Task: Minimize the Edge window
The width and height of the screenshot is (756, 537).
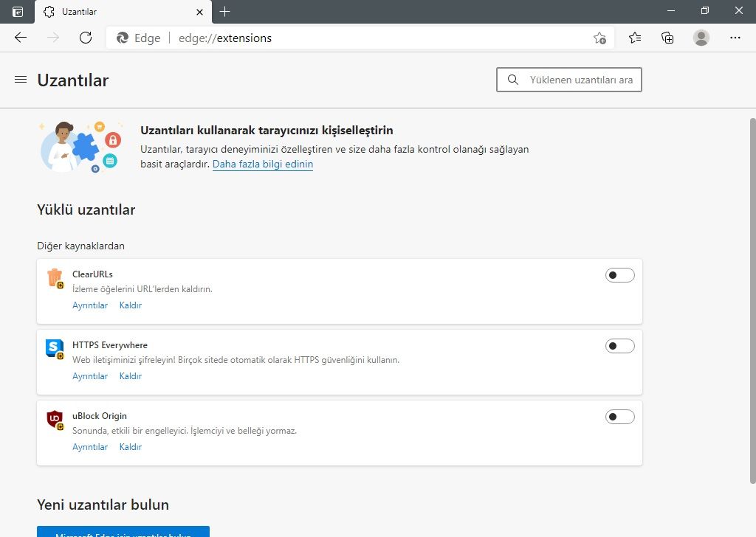Action: click(670, 10)
